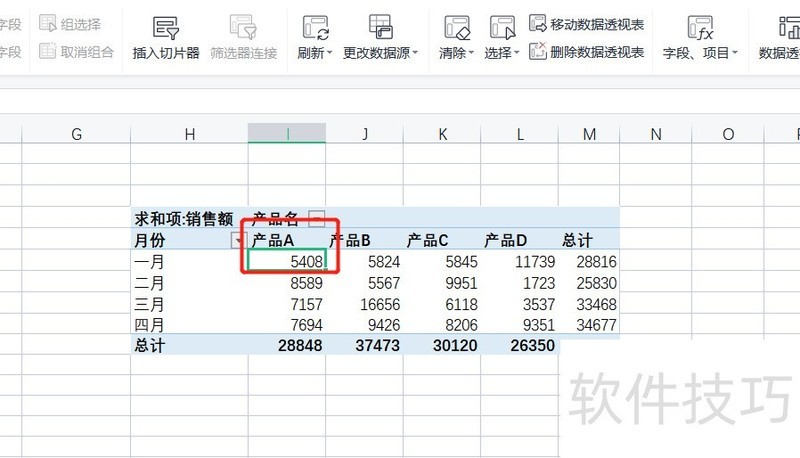Click the Ungroup (取消组合) icon
Image resolution: width=800 pixels, height=458 pixels.
[48, 51]
